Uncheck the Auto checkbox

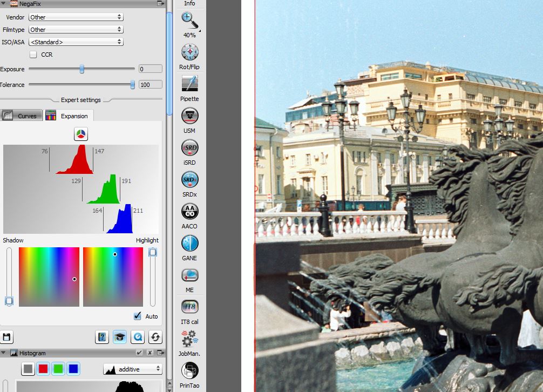click(x=137, y=316)
